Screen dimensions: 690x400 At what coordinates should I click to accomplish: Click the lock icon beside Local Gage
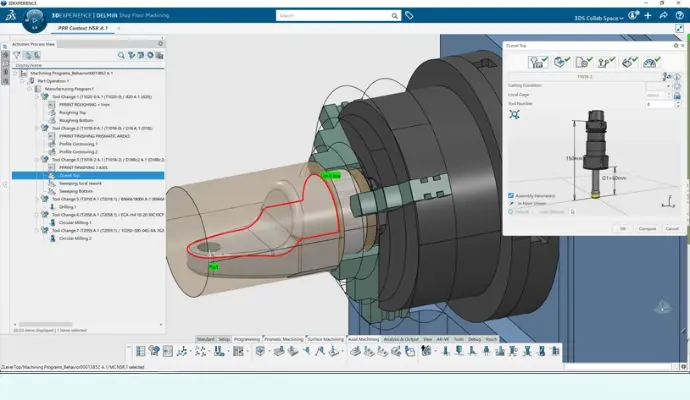(x=677, y=95)
